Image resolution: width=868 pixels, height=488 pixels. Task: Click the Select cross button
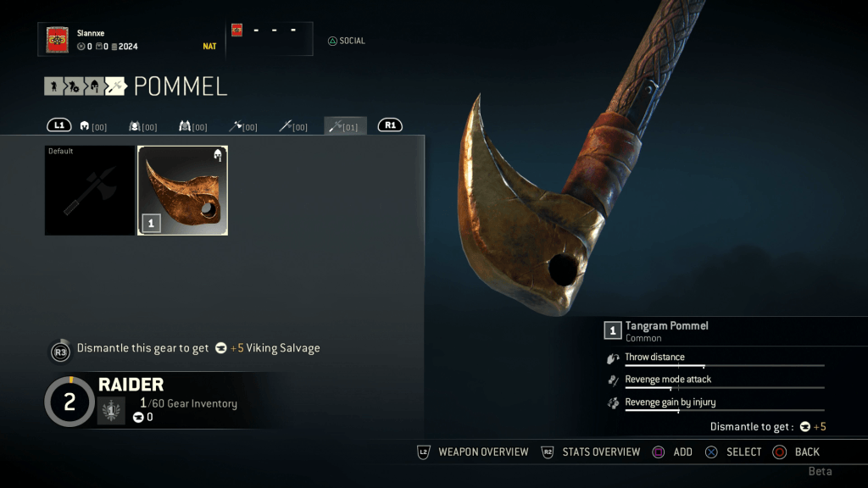click(711, 452)
